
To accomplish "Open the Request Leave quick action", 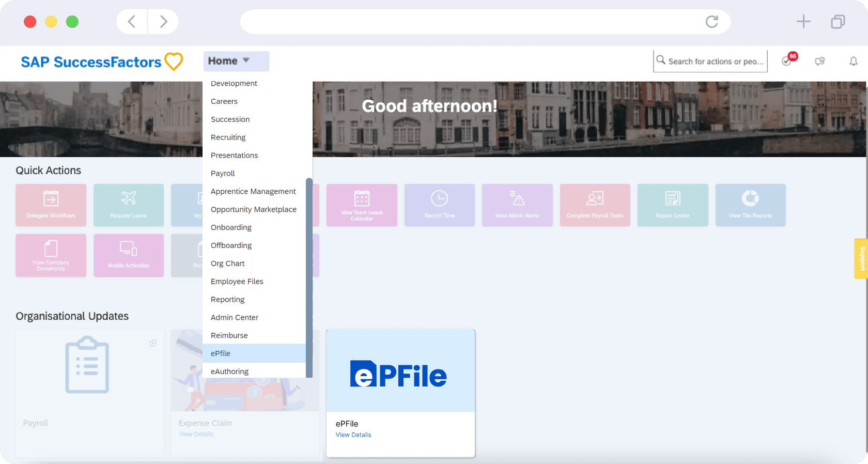I will 129,205.
